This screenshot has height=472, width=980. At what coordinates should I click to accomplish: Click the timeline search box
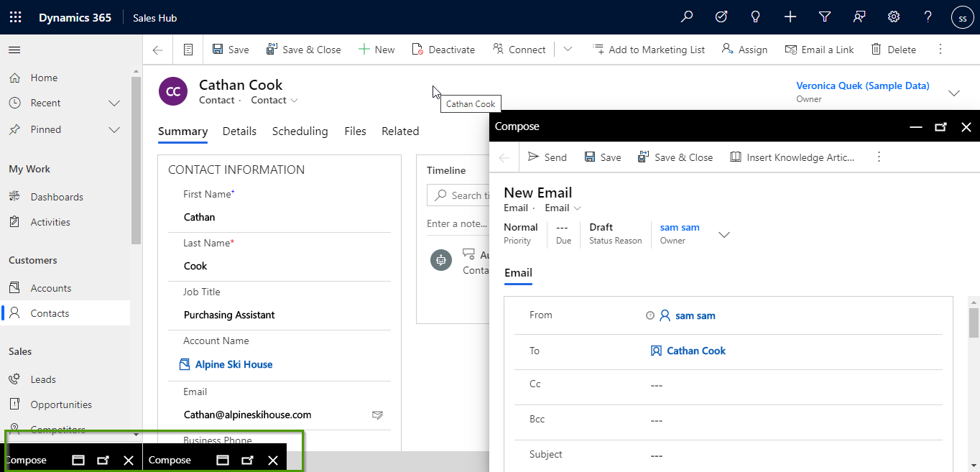click(460, 195)
